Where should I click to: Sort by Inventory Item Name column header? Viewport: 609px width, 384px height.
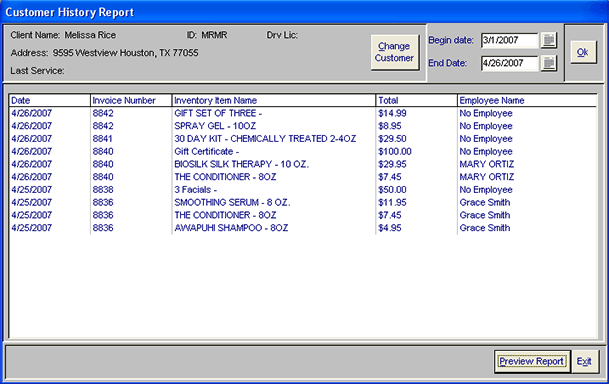[274, 101]
